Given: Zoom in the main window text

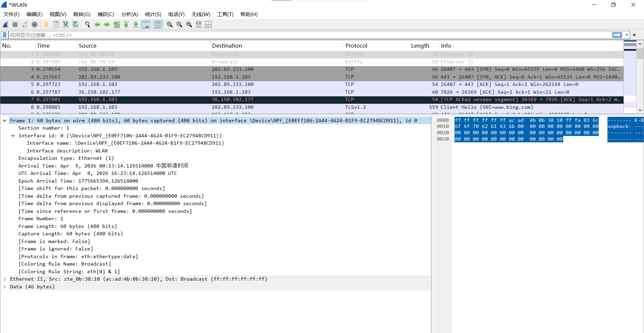Looking at the screenshot, I should coord(170,25).
